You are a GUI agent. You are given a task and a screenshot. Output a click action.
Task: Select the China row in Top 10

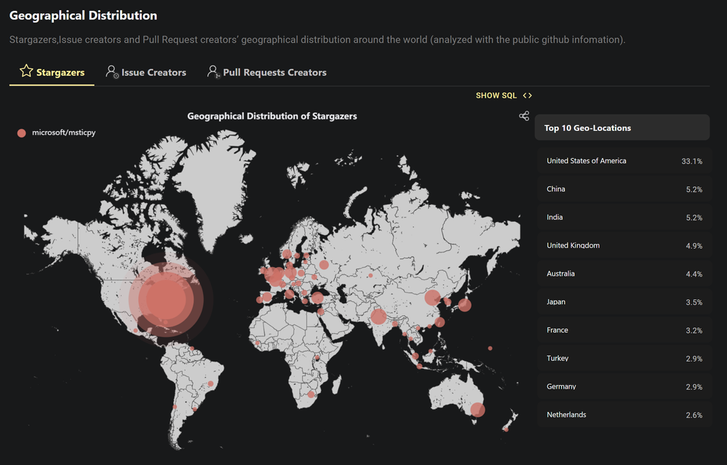pyautogui.click(x=624, y=189)
